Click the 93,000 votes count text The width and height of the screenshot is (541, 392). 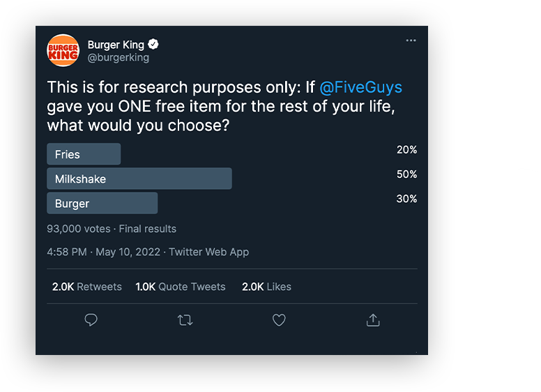click(79, 229)
